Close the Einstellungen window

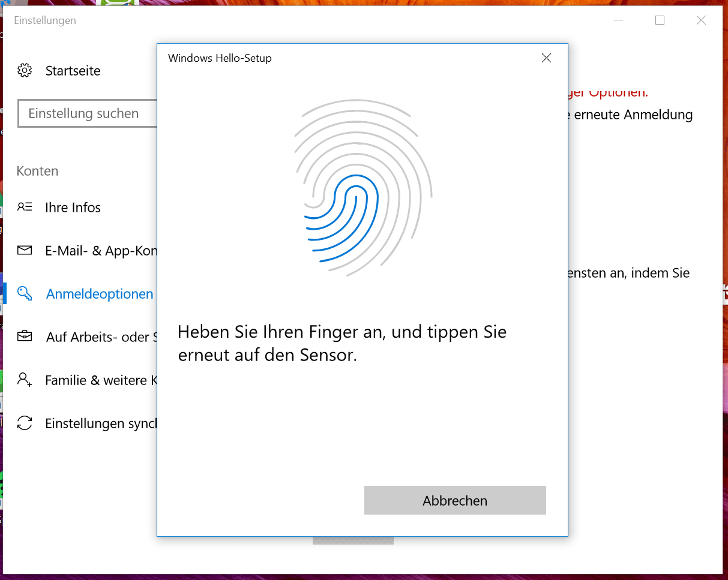[701, 20]
